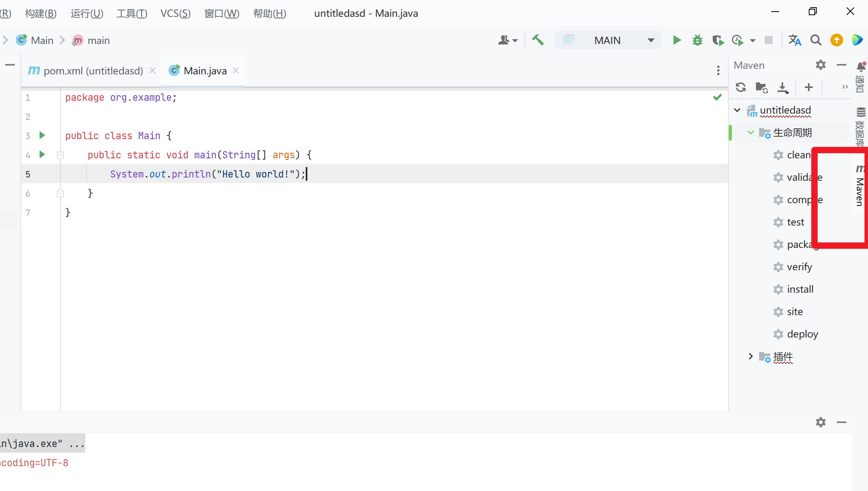Click line number 7 in the gutter
Viewport: 868px width, 491px height.
[28, 213]
